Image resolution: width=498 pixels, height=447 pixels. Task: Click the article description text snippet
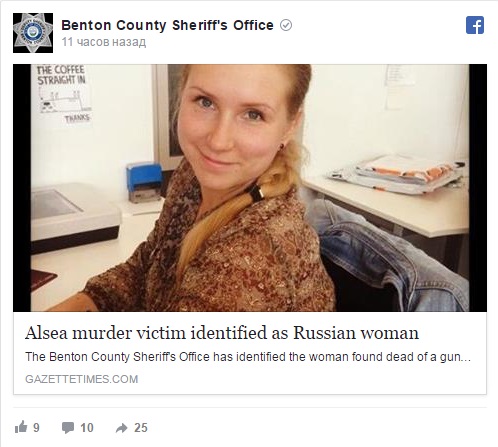click(248, 357)
